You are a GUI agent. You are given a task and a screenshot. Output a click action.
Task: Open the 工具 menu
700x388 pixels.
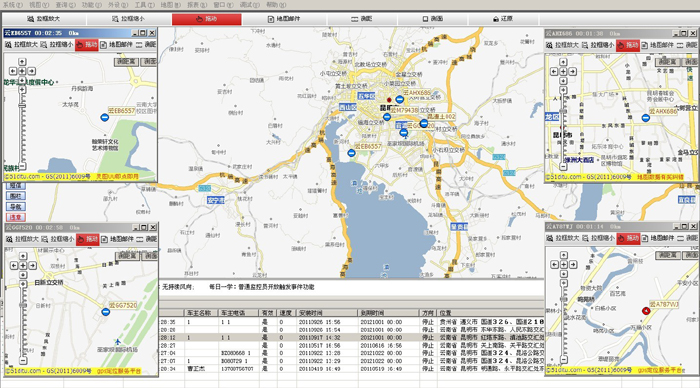145,4
